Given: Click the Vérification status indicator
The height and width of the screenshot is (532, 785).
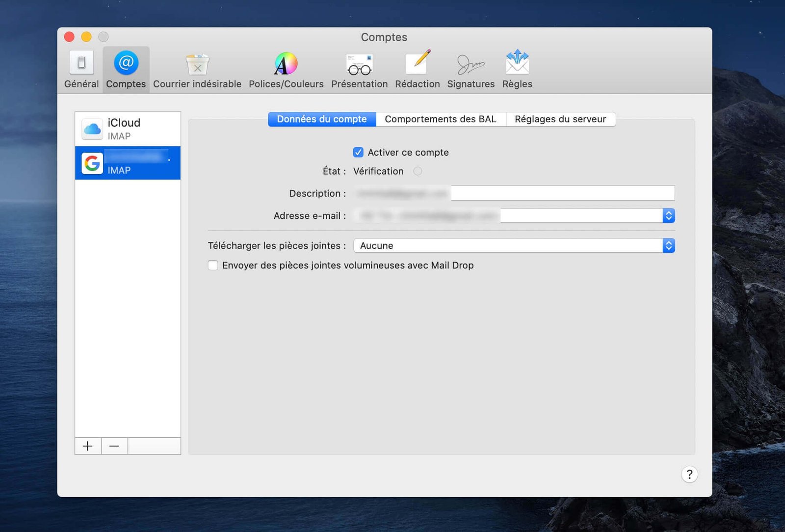Looking at the screenshot, I should [418, 171].
